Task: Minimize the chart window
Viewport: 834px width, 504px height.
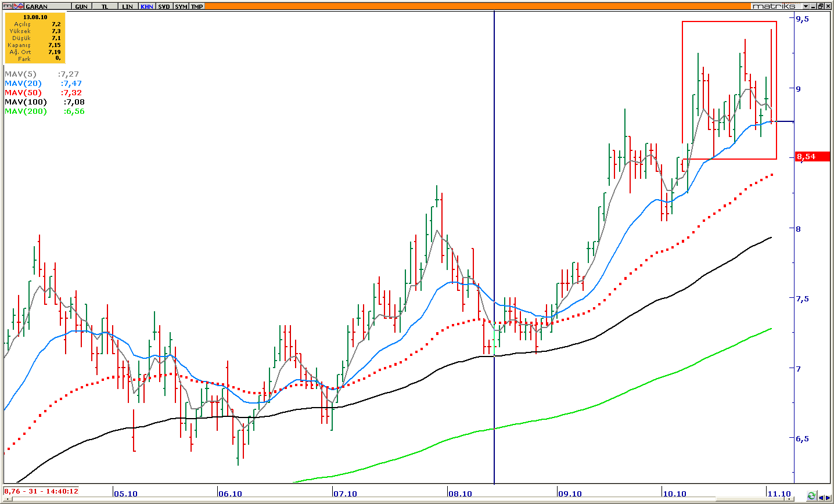Action: [x=814, y=6]
